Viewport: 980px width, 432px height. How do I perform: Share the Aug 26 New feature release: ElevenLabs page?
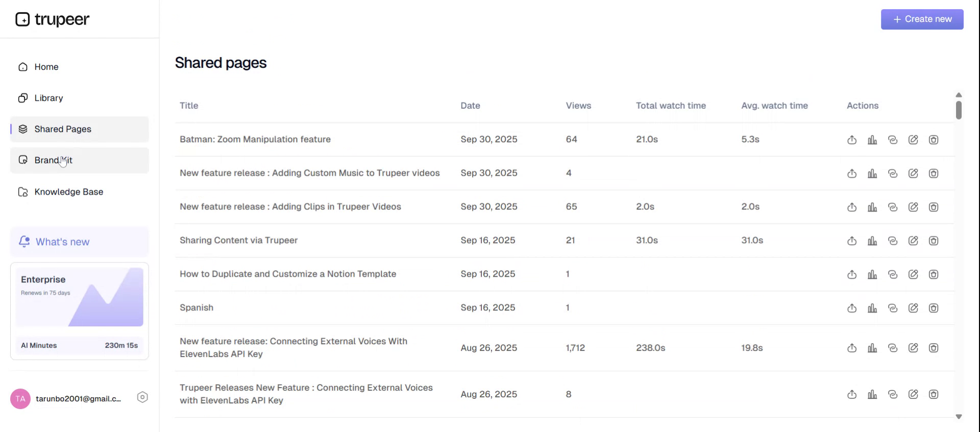pos(852,348)
